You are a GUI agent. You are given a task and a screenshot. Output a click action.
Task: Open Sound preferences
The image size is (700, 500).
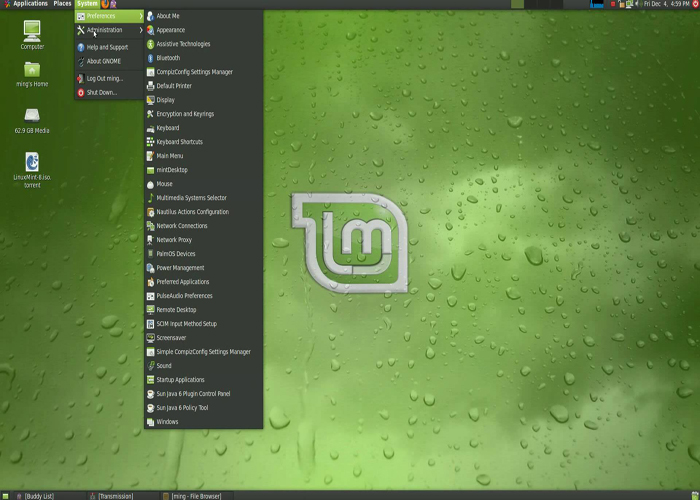click(203, 366)
